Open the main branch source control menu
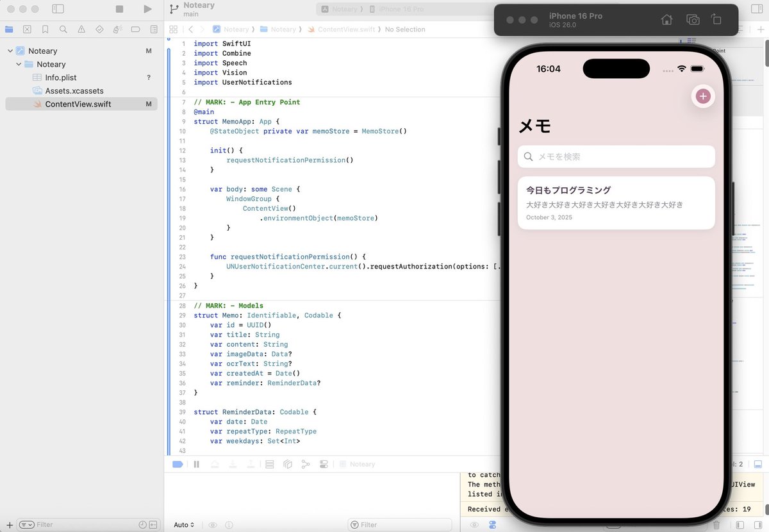Image resolution: width=769 pixels, height=532 pixels. 192,9
